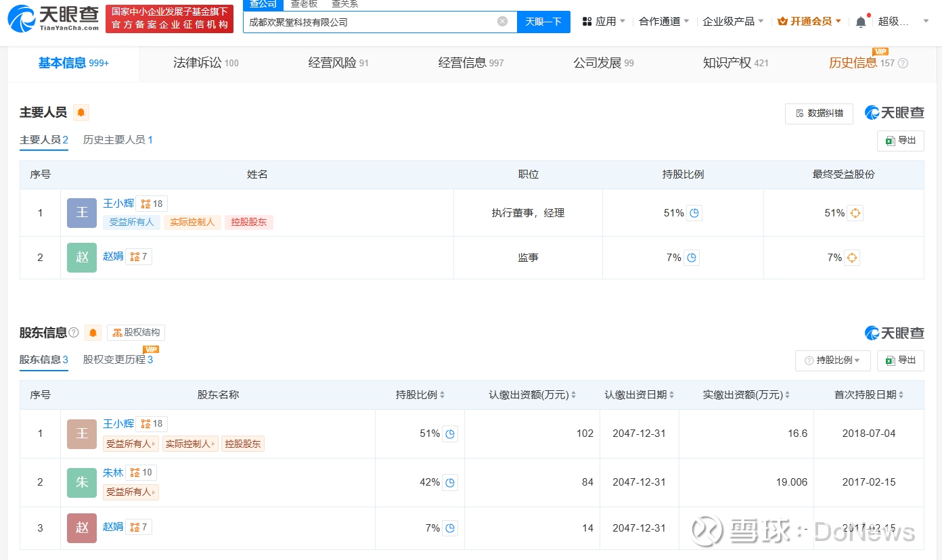
Task: Click the 数据纠错 button
Action: click(819, 114)
